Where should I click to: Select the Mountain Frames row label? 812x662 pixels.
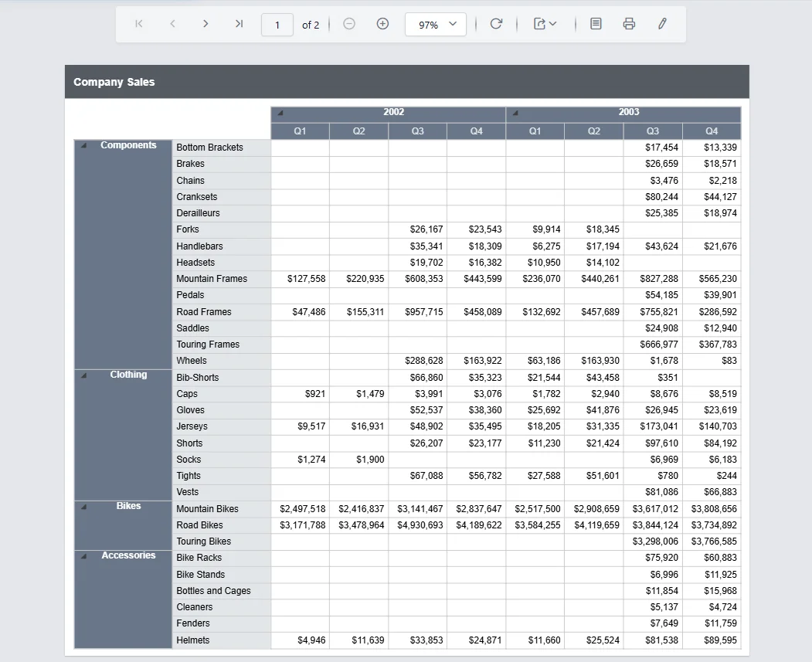(x=212, y=278)
